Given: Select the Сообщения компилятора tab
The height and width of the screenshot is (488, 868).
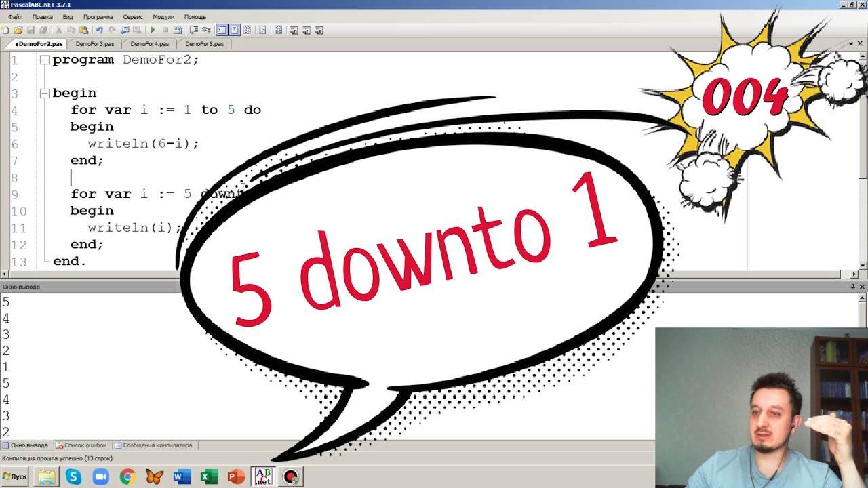Looking at the screenshot, I should pos(153,445).
